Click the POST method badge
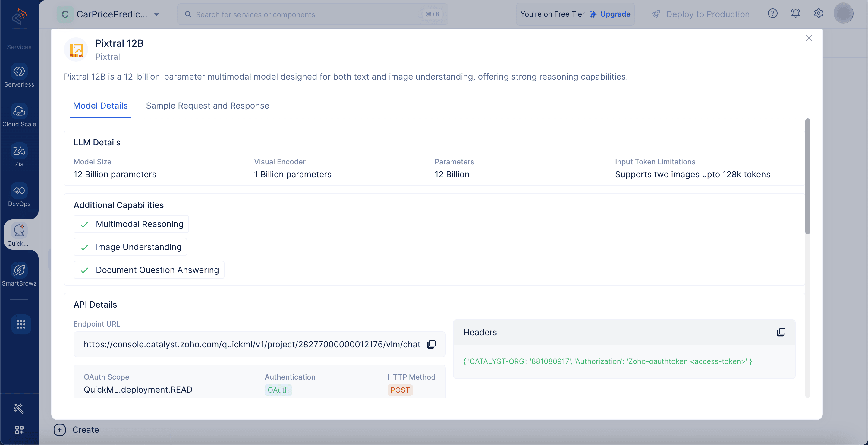 click(400, 390)
